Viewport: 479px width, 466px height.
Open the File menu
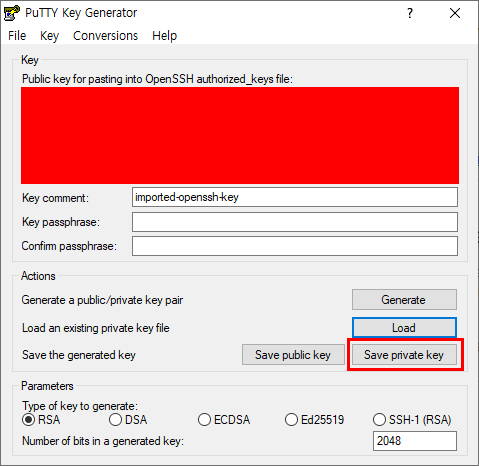(x=17, y=36)
